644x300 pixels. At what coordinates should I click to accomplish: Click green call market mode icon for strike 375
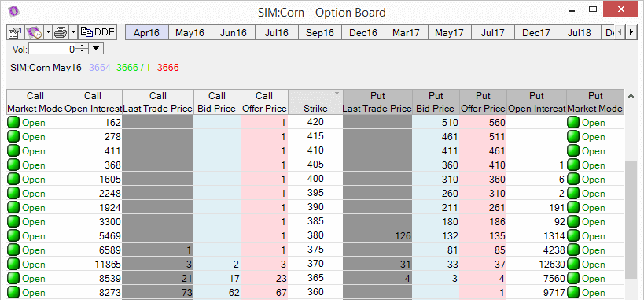click(x=14, y=250)
